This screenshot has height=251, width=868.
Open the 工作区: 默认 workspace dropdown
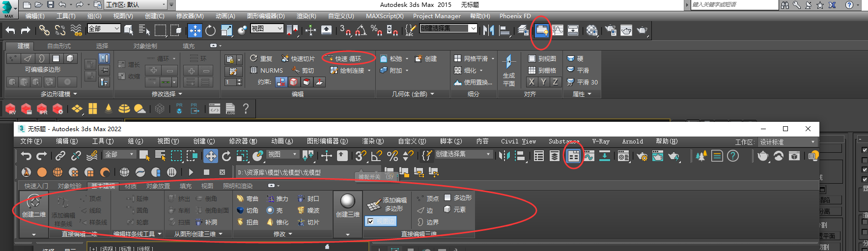tap(140, 5)
